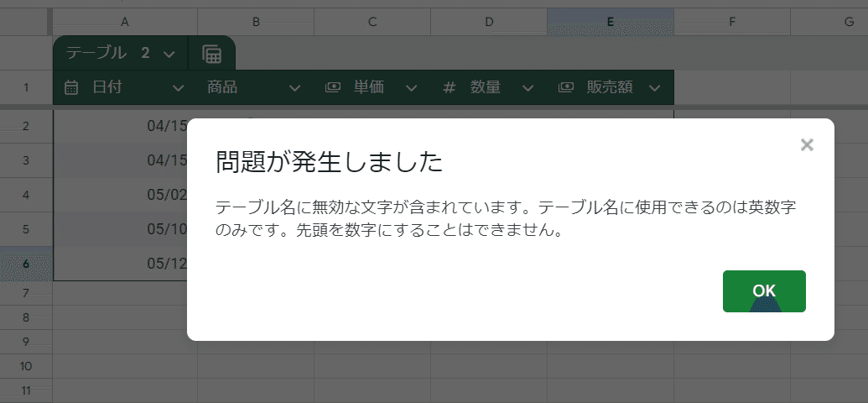Click the 販売額 column header text
This screenshot has width=868, height=403.
(x=610, y=87)
